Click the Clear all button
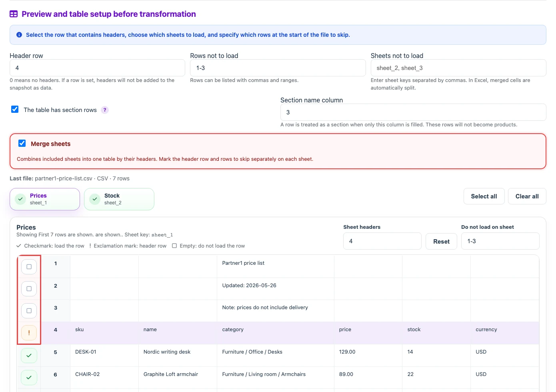The height and width of the screenshot is (392, 556). [527, 196]
